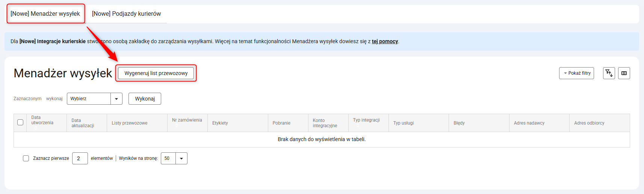
Task: Enable the Zaznacz pierwsze checkbox
Action: [26, 158]
